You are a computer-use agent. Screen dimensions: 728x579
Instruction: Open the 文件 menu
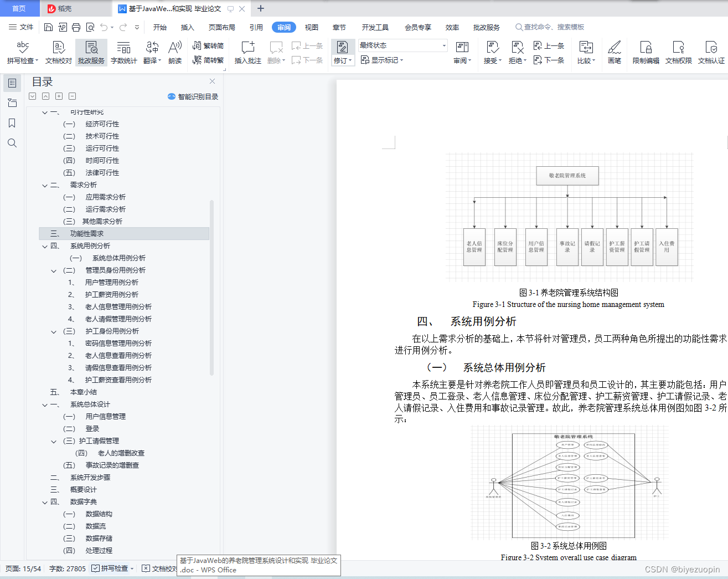pyautogui.click(x=27, y=27)
